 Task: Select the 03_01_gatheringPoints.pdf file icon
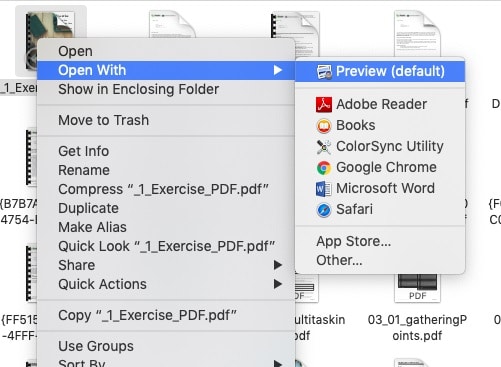[417, 288]
